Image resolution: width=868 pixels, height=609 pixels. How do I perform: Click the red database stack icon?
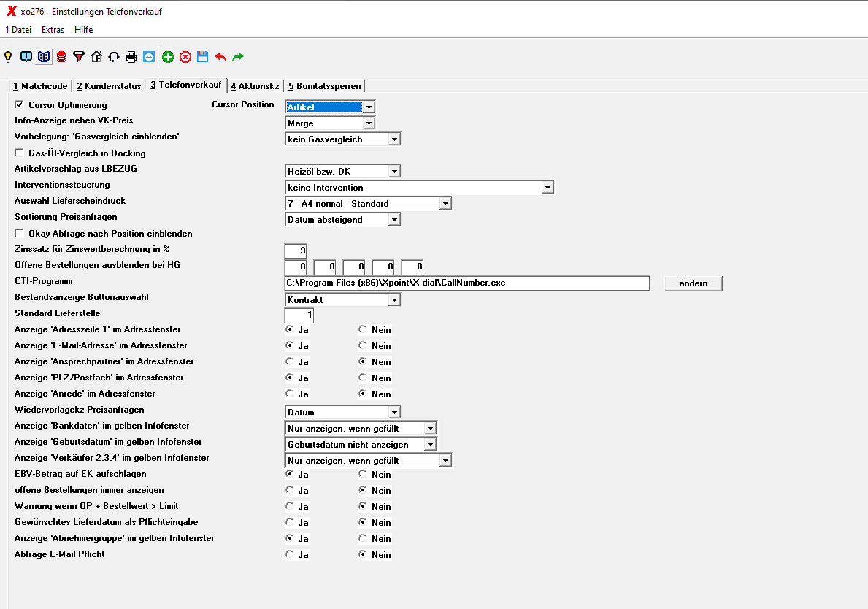coord(61,56)
